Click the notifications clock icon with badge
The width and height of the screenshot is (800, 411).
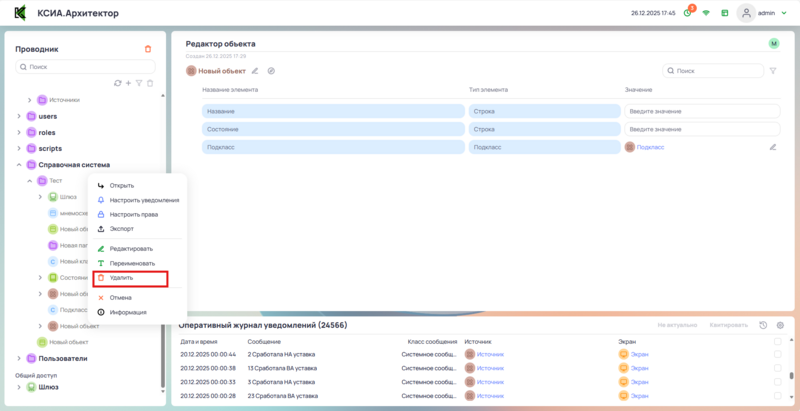point(688,13)
